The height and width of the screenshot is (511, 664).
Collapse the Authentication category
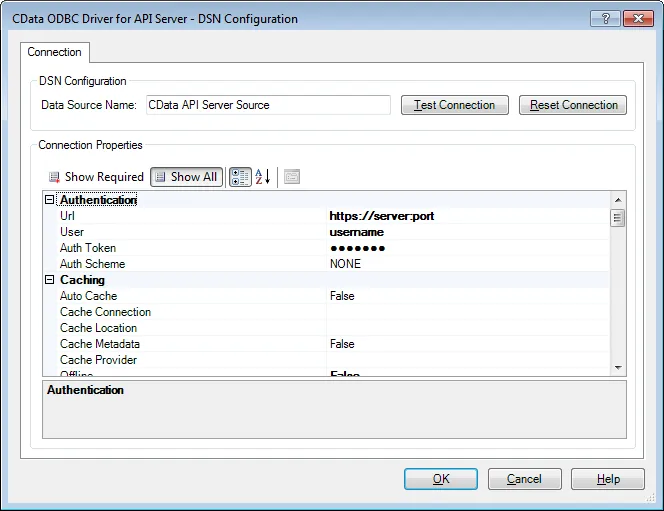click(x=50, y=200)
